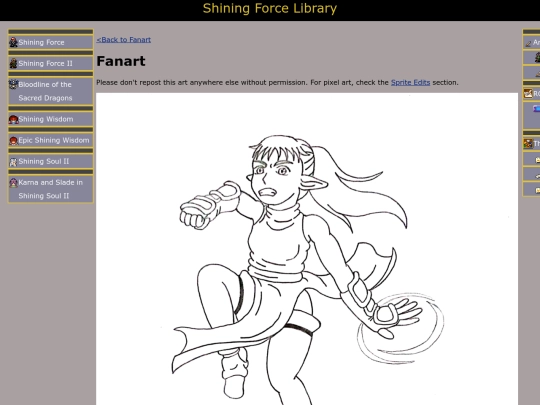Viewport: 540px width, 405px height.
Task: Open the elf fighter line-art drawing
Action: tap(307, 249)
